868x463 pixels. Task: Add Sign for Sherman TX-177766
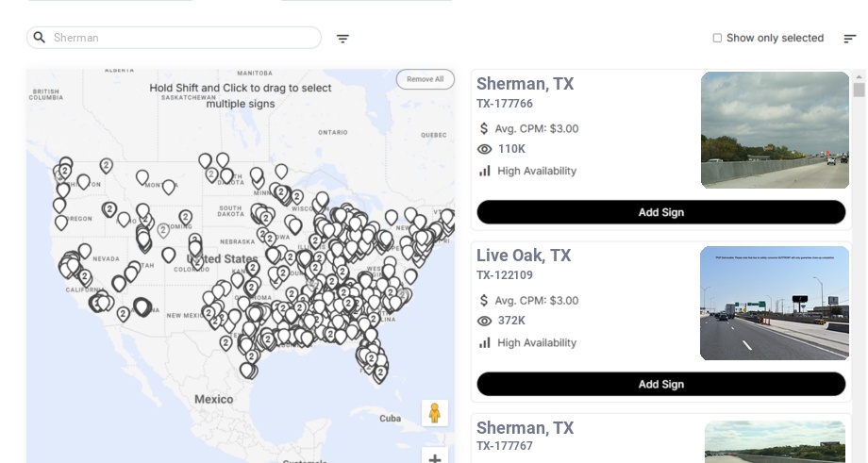660,212
